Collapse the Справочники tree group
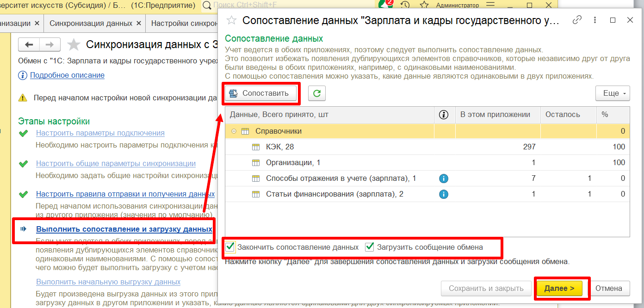 (234, 131)
